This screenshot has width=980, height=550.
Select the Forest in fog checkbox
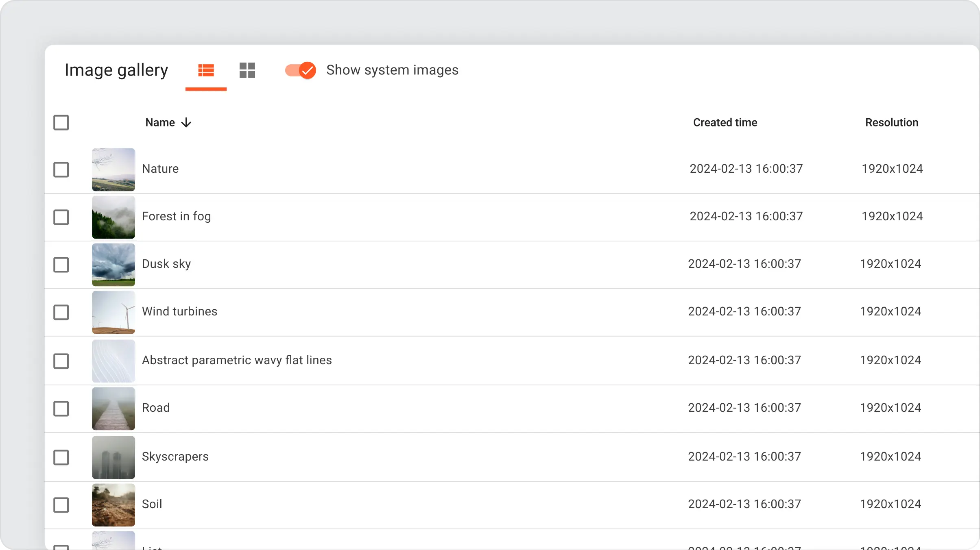click(61, 217)
